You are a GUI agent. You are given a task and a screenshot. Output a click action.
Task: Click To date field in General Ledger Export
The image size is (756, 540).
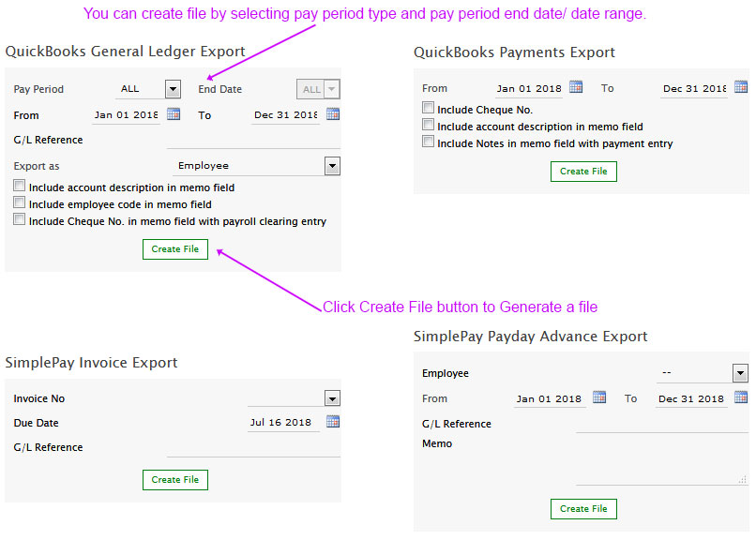[285, 115]
